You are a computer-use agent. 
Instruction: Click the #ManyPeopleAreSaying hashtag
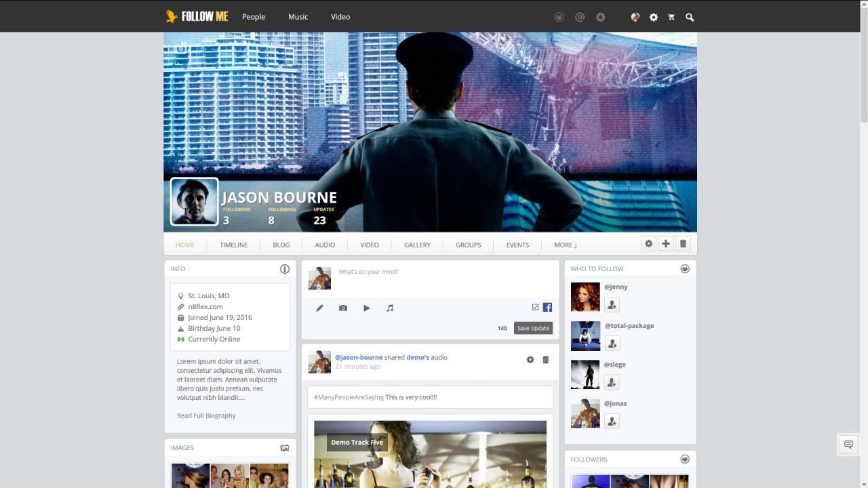click(349, 397)
